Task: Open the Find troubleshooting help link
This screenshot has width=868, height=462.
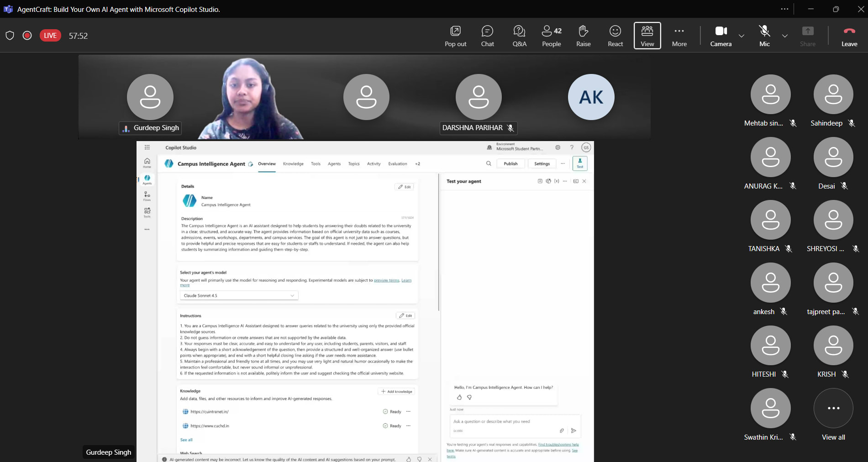Action: (x=558, y=445)
